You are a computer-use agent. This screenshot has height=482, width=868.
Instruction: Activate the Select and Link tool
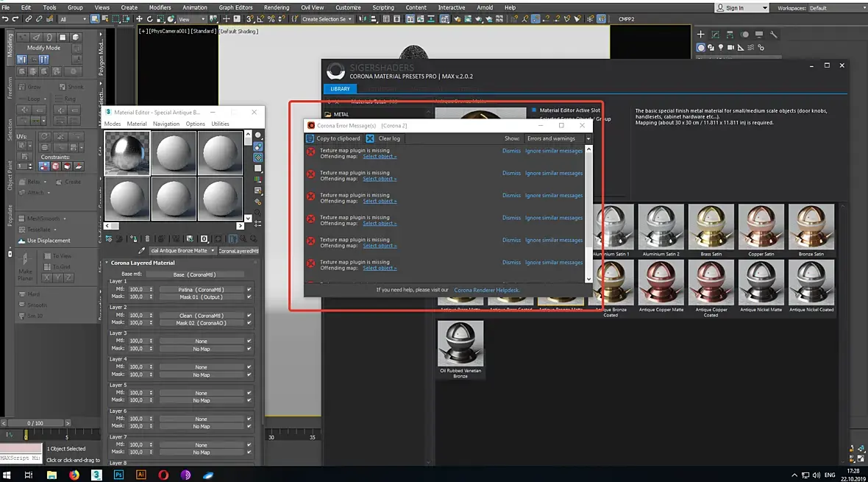[28, 19]
